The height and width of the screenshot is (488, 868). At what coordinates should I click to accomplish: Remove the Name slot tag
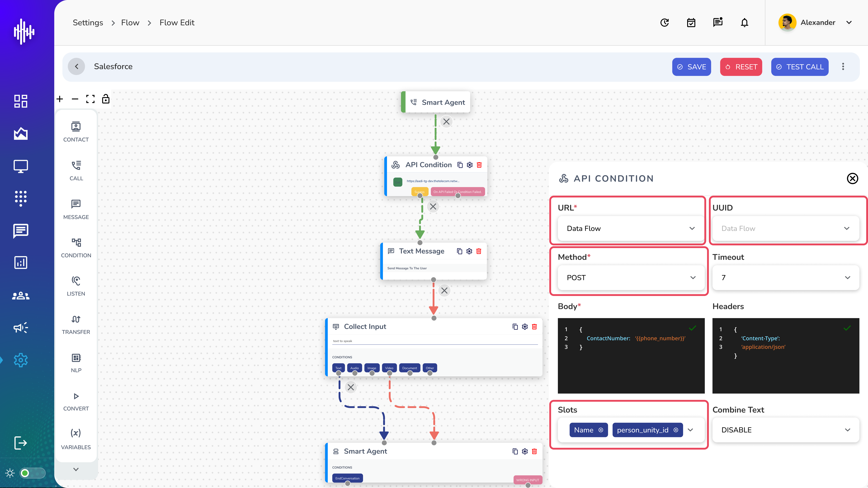[x=601, y=430]
